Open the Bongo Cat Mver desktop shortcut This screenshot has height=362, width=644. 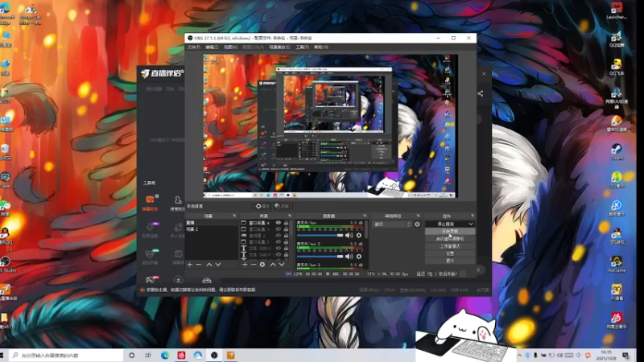(31, 14)
